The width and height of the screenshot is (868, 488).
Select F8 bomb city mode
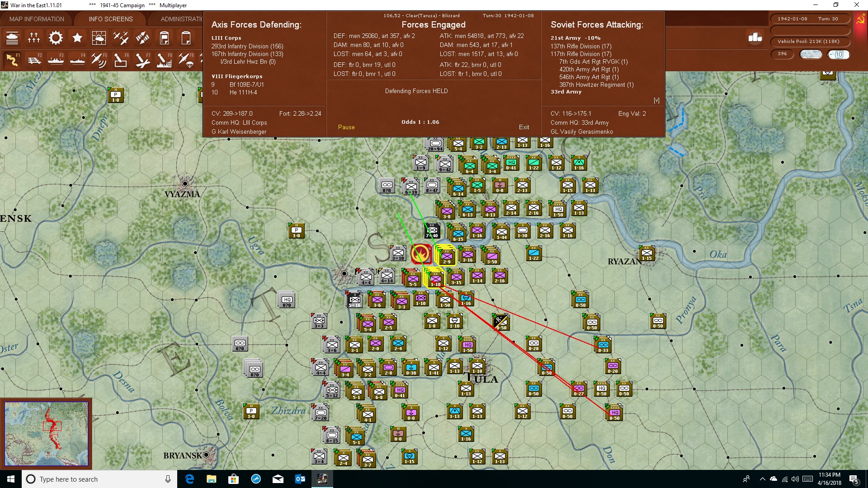tap(164, 60)
